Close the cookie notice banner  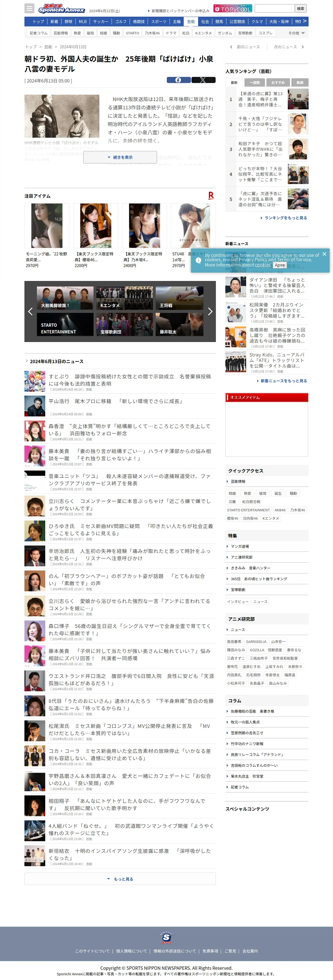[324, 254]
